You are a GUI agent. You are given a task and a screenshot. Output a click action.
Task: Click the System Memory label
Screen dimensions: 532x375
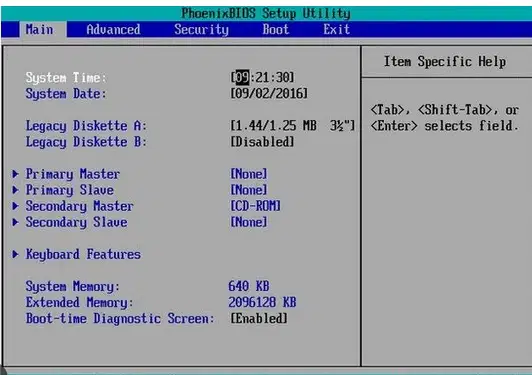click(x=73, y=286)
